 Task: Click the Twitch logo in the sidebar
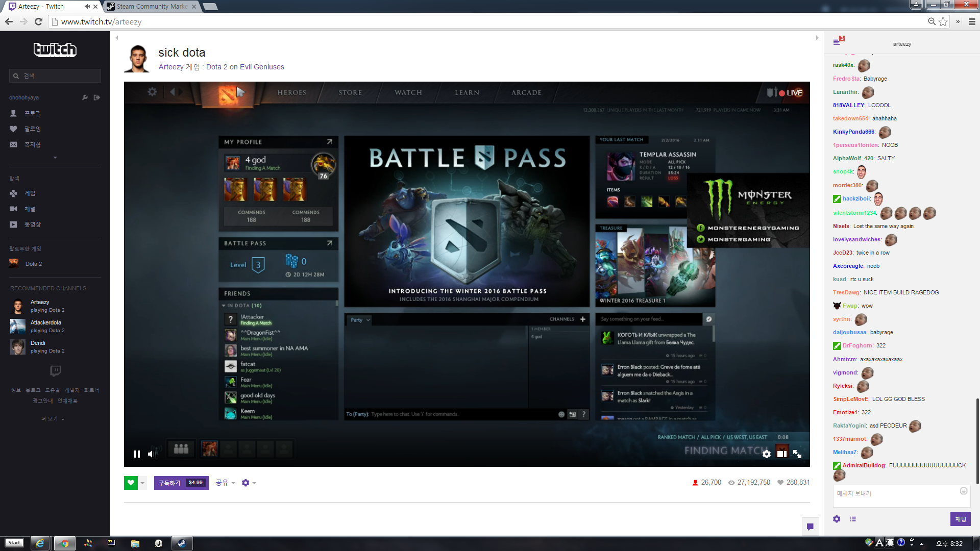[55, 49]
